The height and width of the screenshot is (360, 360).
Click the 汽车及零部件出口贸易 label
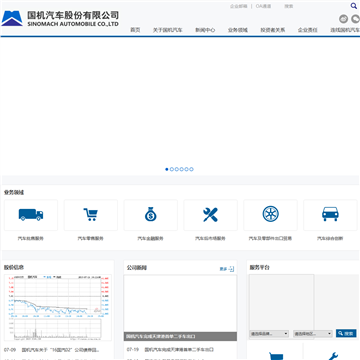(270, 239)
